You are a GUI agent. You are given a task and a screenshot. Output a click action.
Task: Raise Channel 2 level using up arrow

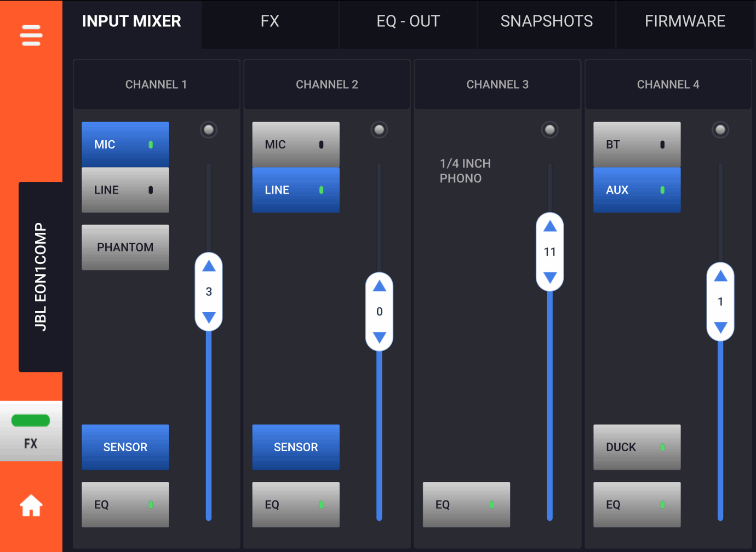coord(379,286)
